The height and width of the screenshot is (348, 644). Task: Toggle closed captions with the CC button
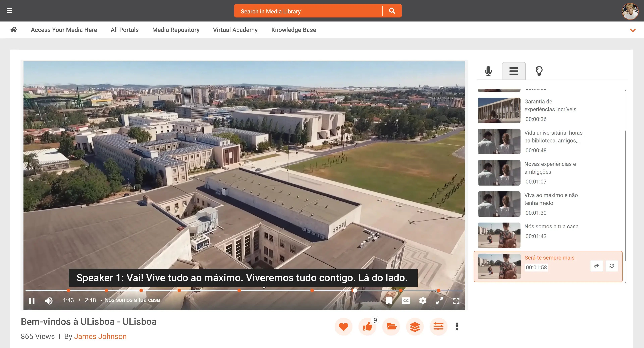point(406,300)
